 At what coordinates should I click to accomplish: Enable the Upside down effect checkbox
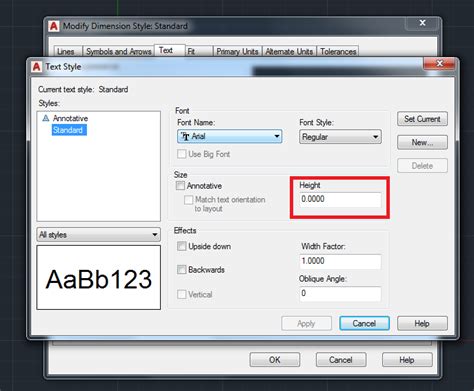182,246
